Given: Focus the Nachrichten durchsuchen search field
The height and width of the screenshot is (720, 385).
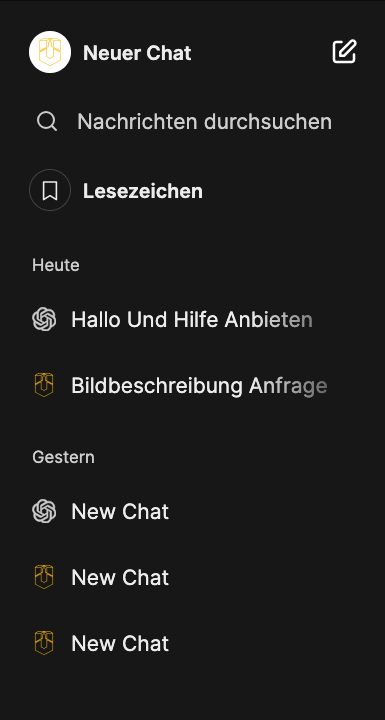Looking at the screenshot, I should 192,122.
